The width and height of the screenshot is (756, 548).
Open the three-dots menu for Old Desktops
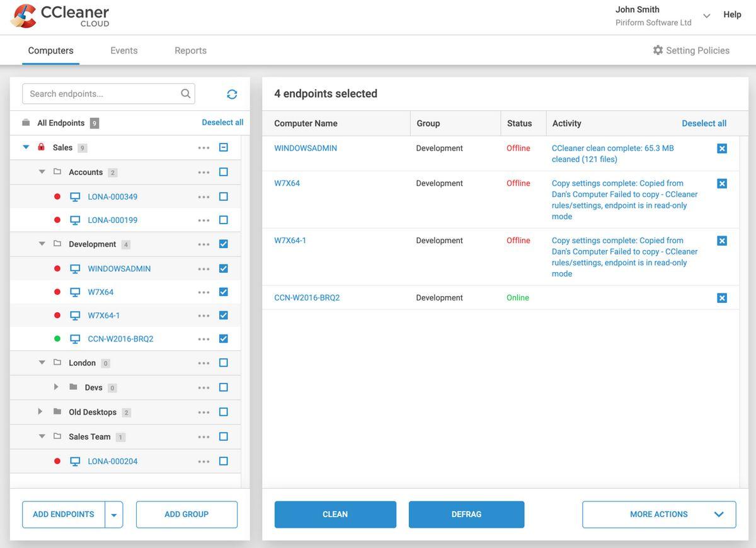pyautogui.click(x=203, y=413)
